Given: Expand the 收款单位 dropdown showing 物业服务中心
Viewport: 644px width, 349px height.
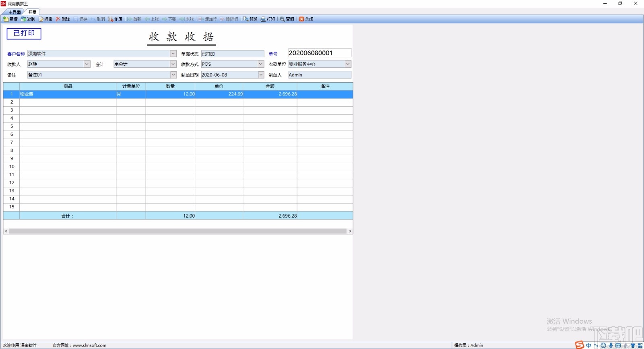Looking at the screenshot, I should click(x=348, y=64).
